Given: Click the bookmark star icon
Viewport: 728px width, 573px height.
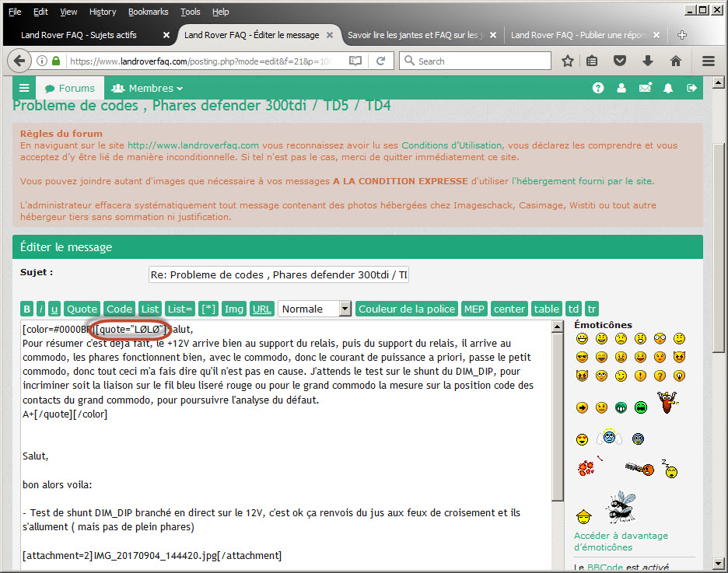Looking at the screenshot, I should pos(568,61).
